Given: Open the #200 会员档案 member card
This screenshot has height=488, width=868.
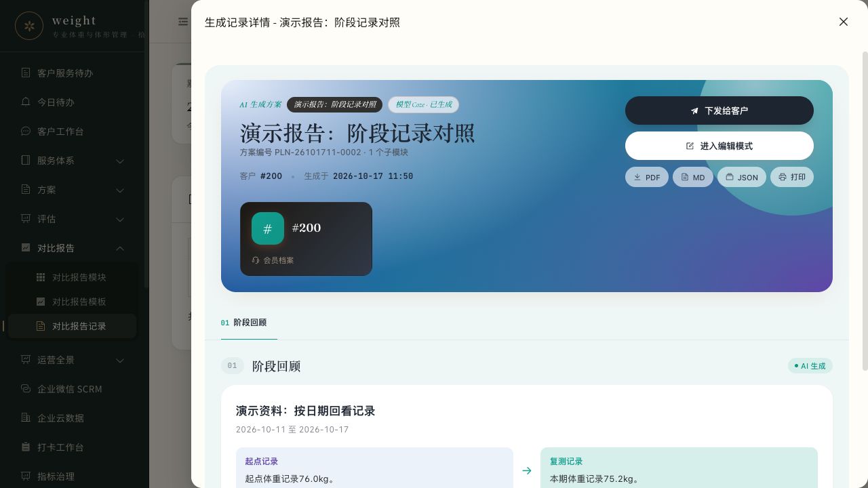Looking at the screenshot, I should 306,239.
